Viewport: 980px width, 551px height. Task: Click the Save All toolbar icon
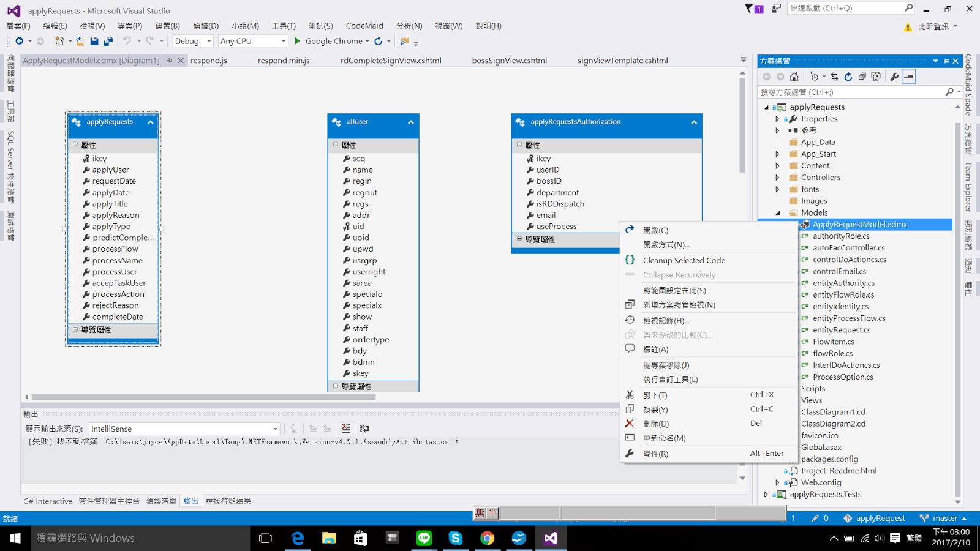tap(108, 40)
